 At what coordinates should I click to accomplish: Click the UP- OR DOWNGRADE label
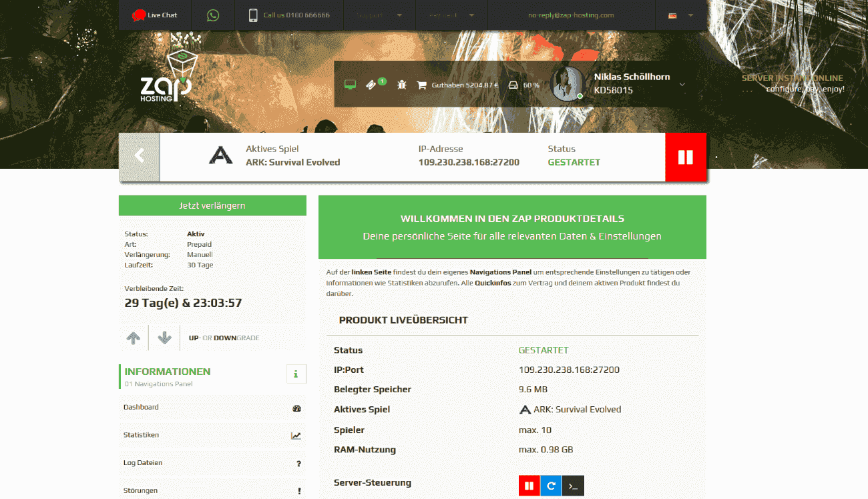click(224, 338)
